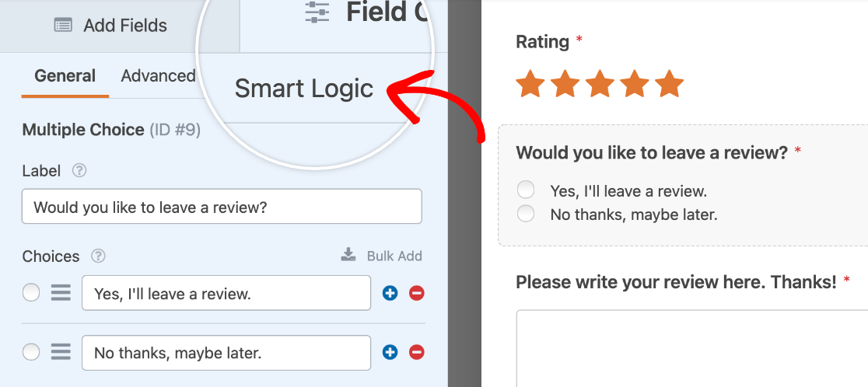Remove the "Yes, I'll leave a review." choice
This screenshot has height=387, width=868.
click(x=417, y=293)
